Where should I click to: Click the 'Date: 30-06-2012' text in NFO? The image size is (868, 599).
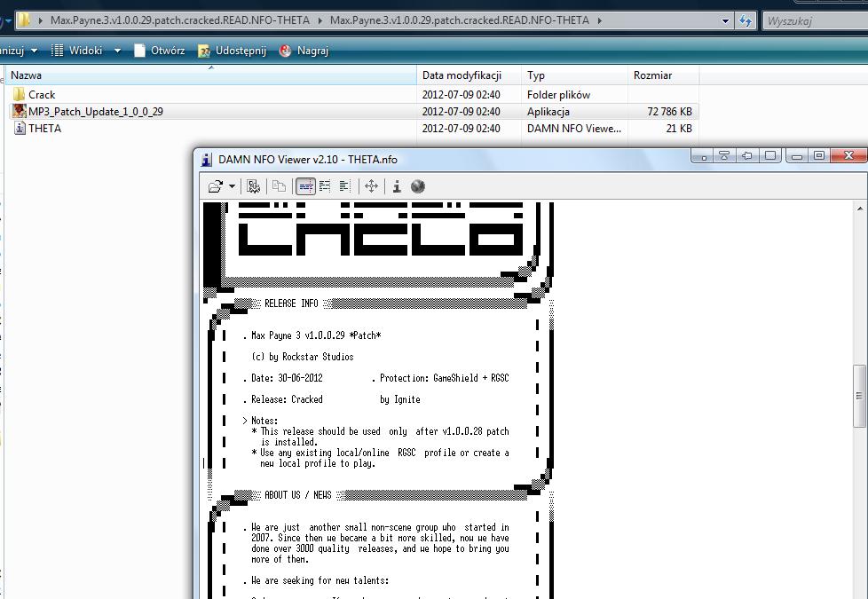[287, 378]
